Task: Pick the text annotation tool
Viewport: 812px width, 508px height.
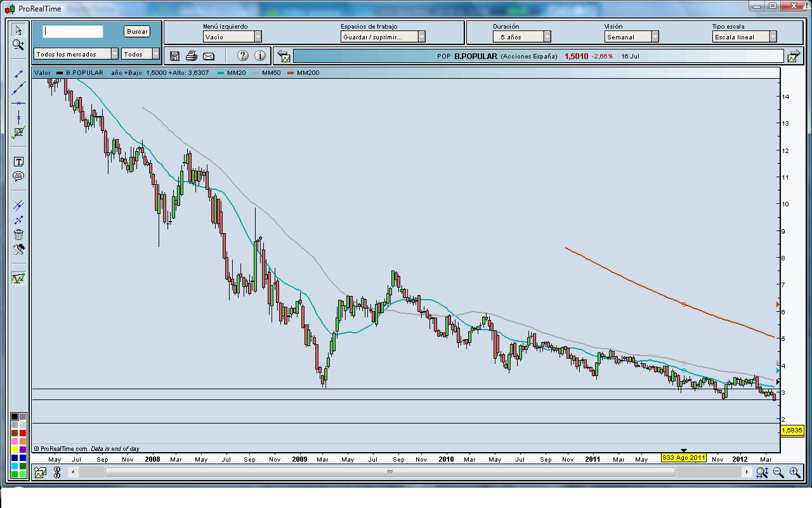Action: click(18, 162)
